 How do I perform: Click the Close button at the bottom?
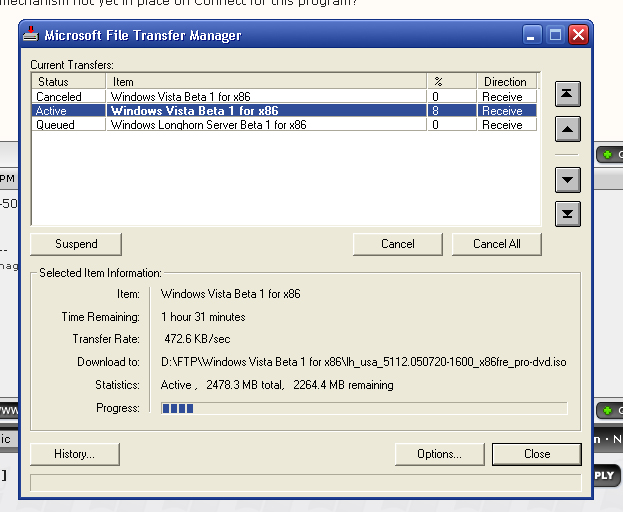pos(536,454)
